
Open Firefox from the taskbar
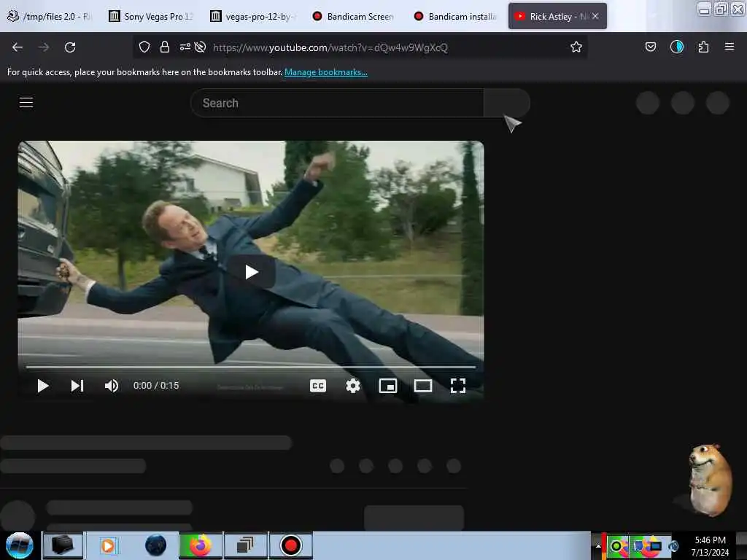tap(201, 545)
